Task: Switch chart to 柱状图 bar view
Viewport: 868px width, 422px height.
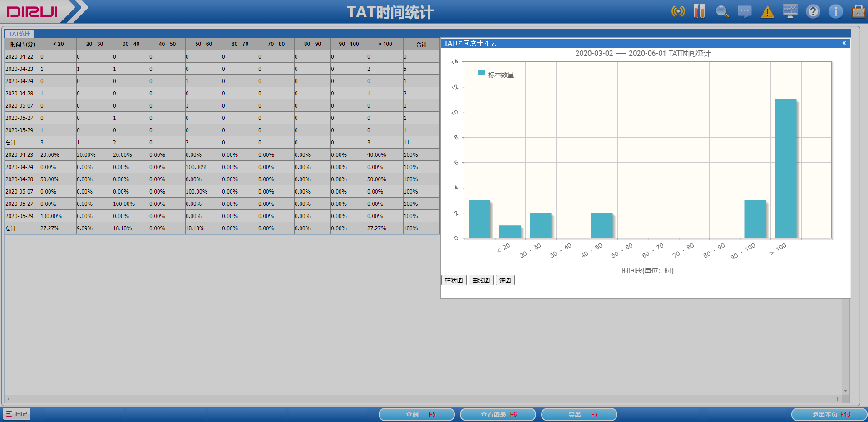Action: 454,280
